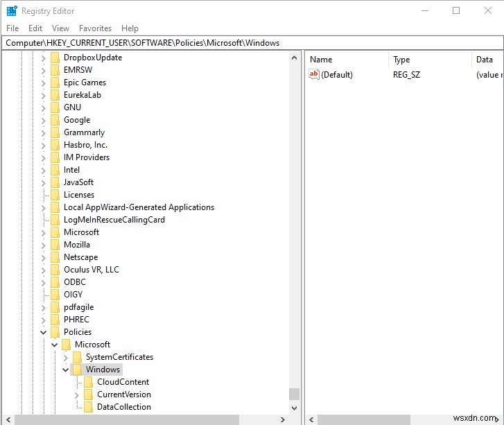Click the Google folder icon

pyautogui.click(x=55, y=120)
